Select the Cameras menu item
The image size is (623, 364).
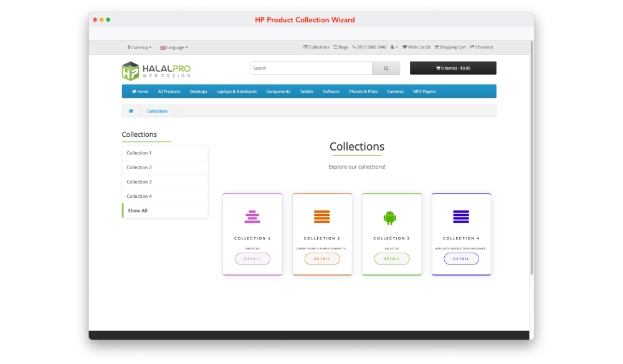point(395,91)
